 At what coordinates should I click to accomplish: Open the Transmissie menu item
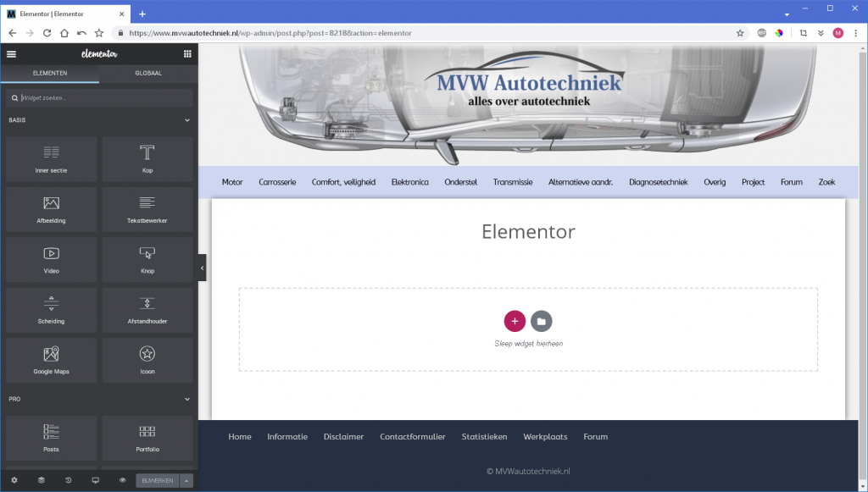coord(513,182)
